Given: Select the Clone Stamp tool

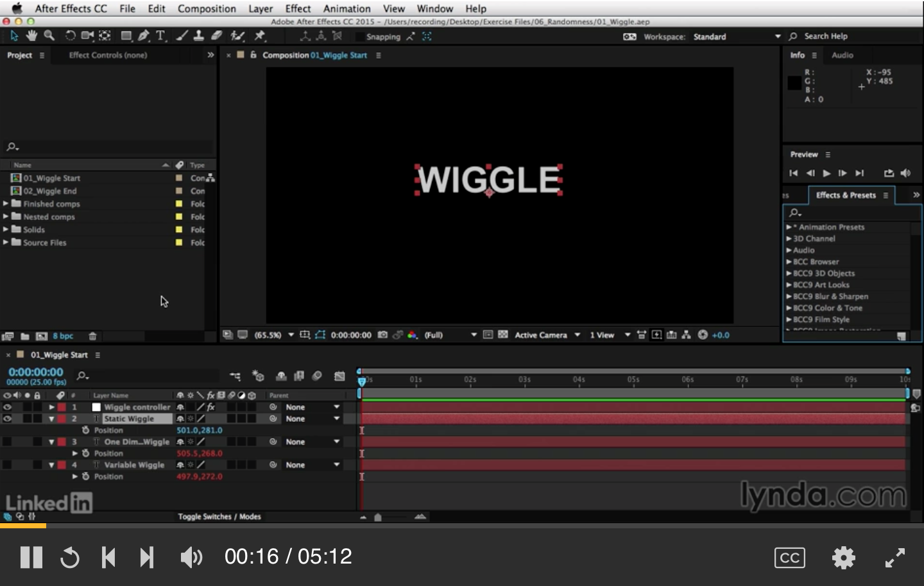Looking at the screenshot, I should pyautogui.click(x=199, y=36).
